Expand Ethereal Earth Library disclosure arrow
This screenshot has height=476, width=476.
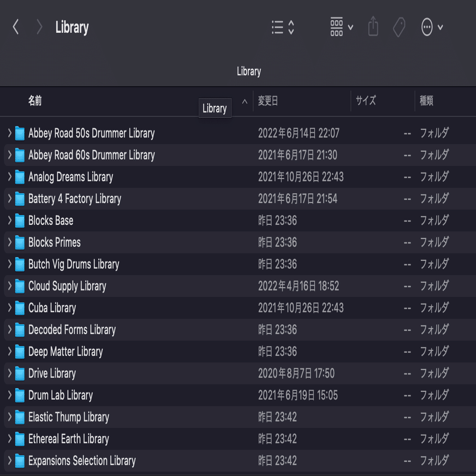pyautogui.click(x=9, y=439)
